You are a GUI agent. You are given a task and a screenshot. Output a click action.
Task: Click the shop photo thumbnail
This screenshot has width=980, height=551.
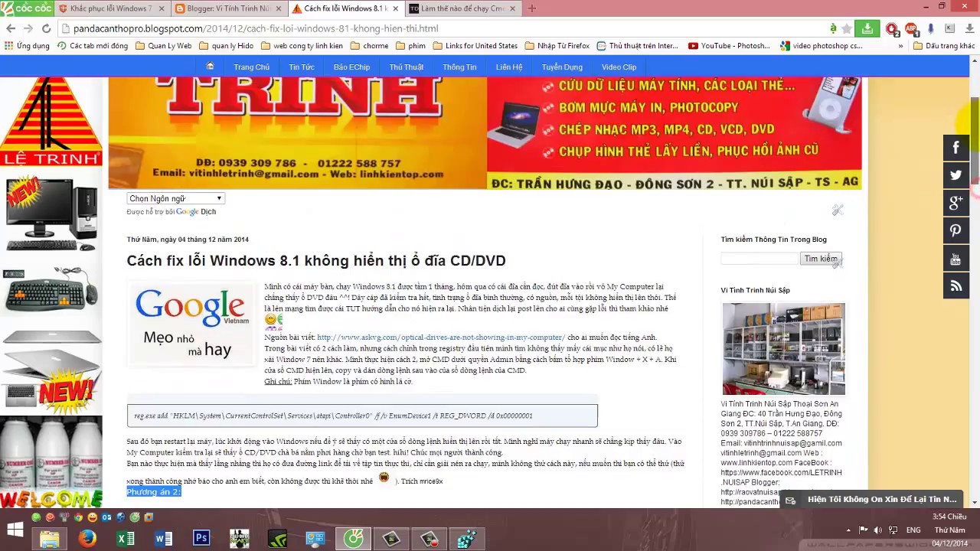(783, 349)
